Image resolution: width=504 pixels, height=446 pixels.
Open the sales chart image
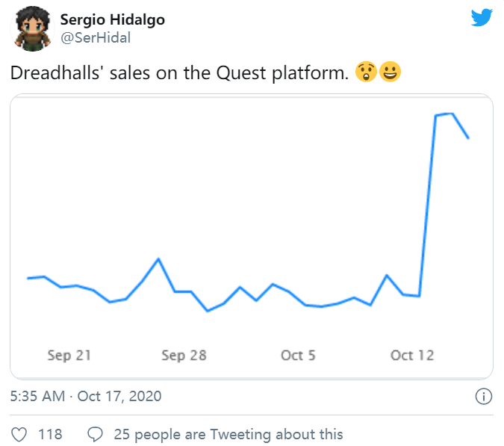tap(252, 236)
